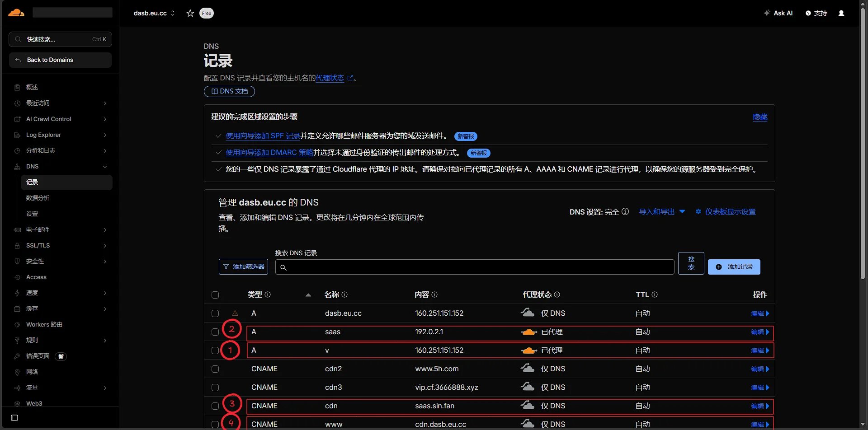Click the Access sidebar icon
868x430 pixels.
click(17, 277)
